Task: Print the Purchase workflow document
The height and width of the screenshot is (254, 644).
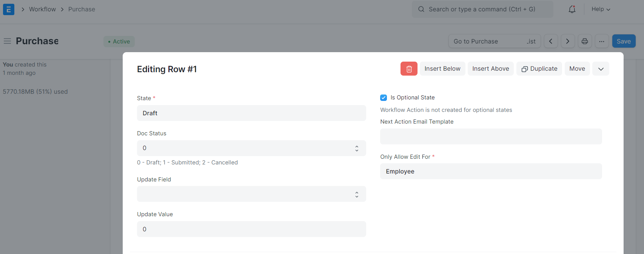Action: (585, 41)
